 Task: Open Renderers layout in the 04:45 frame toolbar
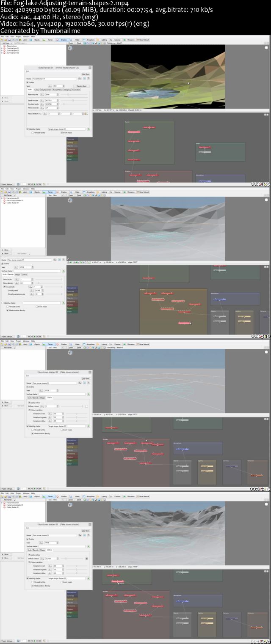129,344
